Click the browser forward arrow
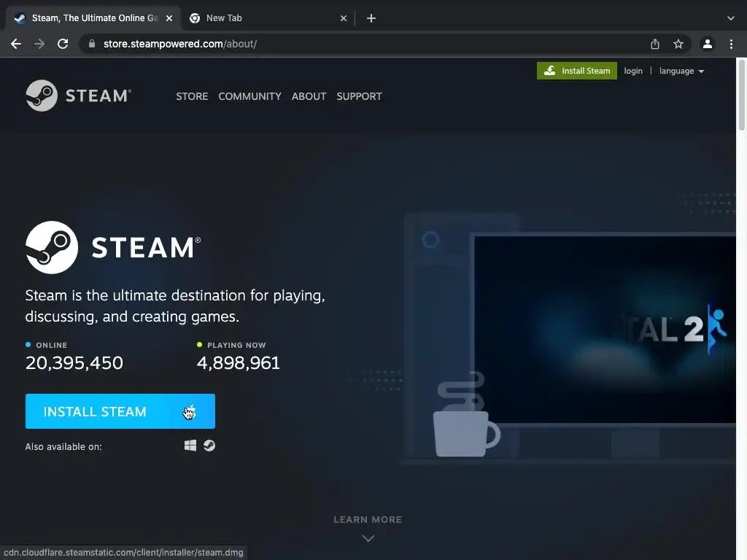Image resolution: width=747 pixels, height=560 pixels. point(39,44)
